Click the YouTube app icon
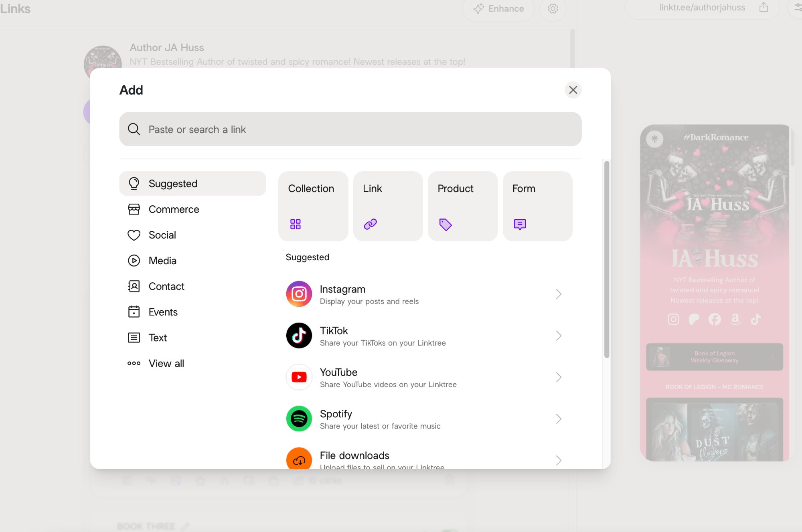Screen dimensions: 802x532 pos(299,377)
